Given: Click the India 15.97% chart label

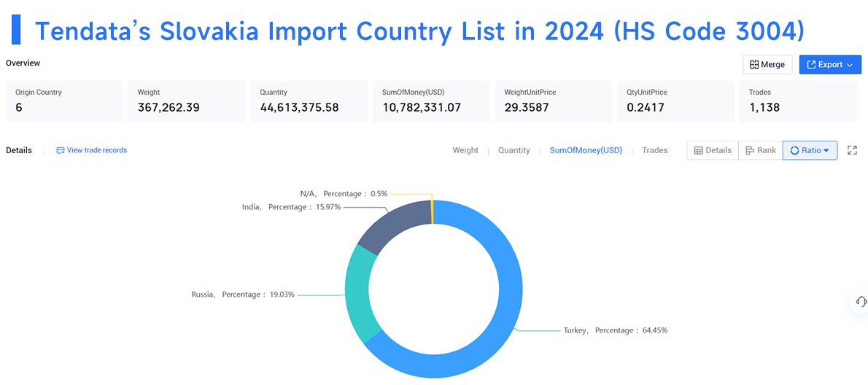Looking at the screenshot, I should (291, 207).
